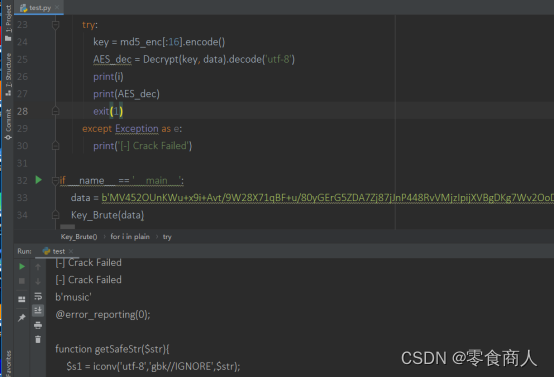
Task: Click 'function getSafeStr($str){' output line
Action: (x=112, y=349)
